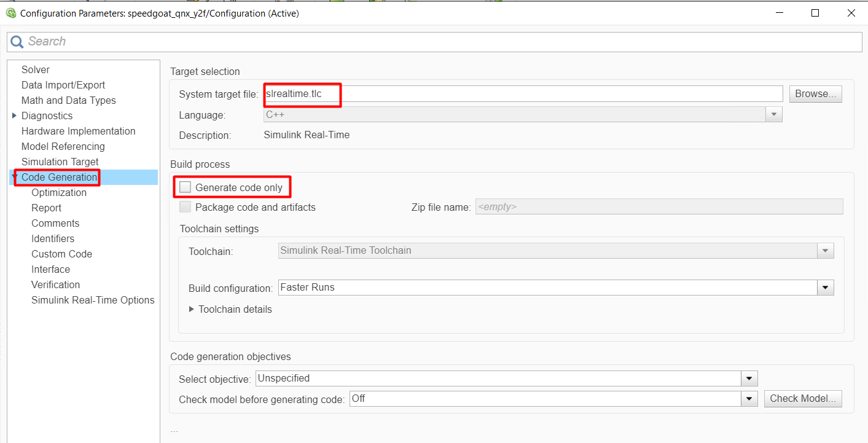Image resolution: width=868 pixels, height=443 pixels.
Task: Click the Configuration Parameters window icon
Action: click(x=10, y=13)
